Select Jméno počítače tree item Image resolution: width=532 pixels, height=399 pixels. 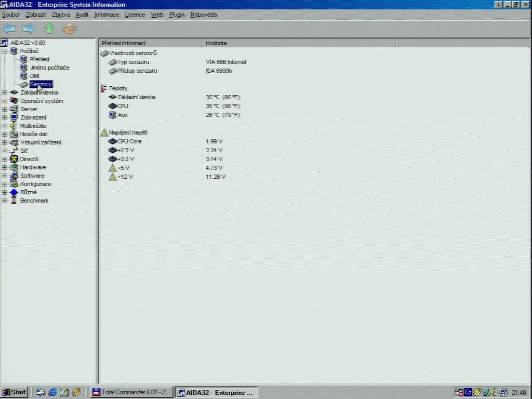tap(49, 68)
